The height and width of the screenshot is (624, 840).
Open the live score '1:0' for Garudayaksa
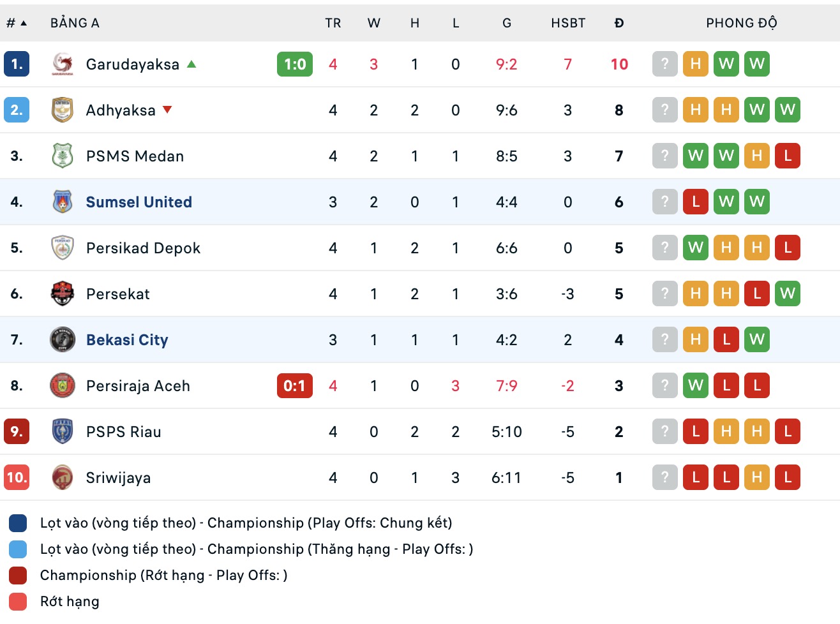point(294,64)
